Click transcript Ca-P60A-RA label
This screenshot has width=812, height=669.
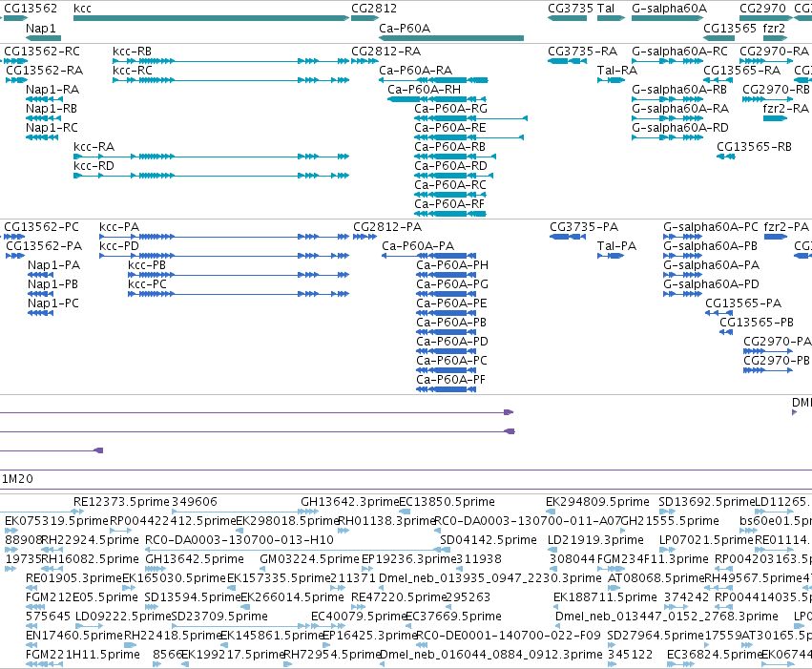click(x=415, y=71)
